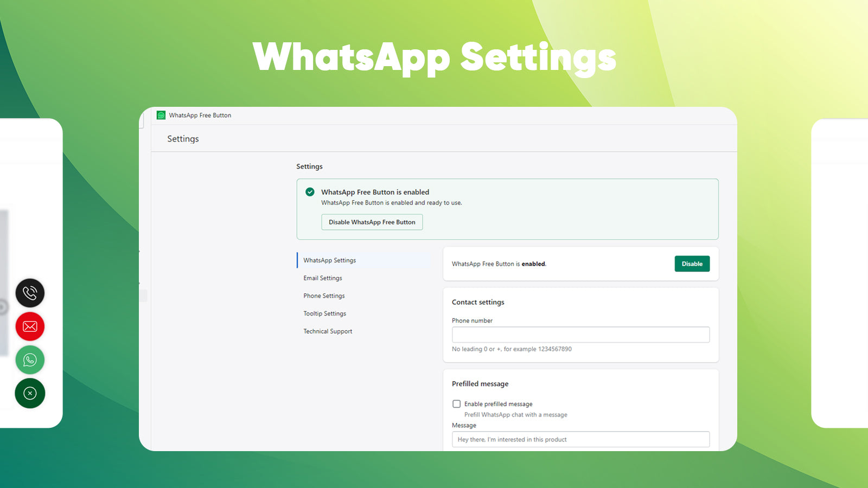This screenshot has height=488, width=868.
Task: Open Tooltip Settings
Action: coord(324,313)
